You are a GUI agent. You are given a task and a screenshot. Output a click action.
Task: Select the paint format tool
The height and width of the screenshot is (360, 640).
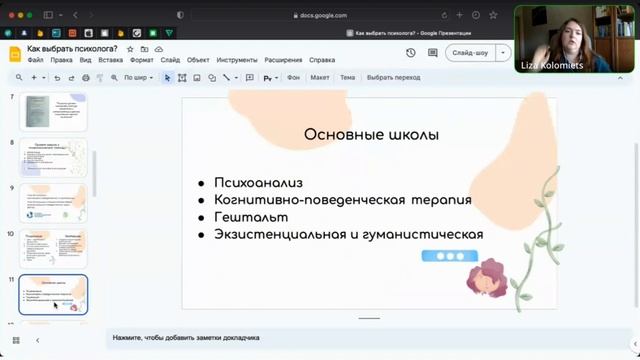100,78
